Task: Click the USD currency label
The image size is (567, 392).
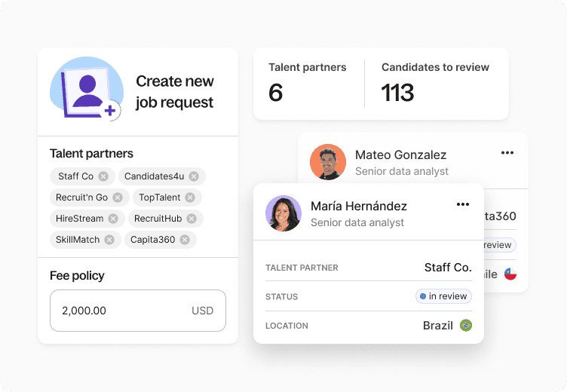Action: (203, 311)
